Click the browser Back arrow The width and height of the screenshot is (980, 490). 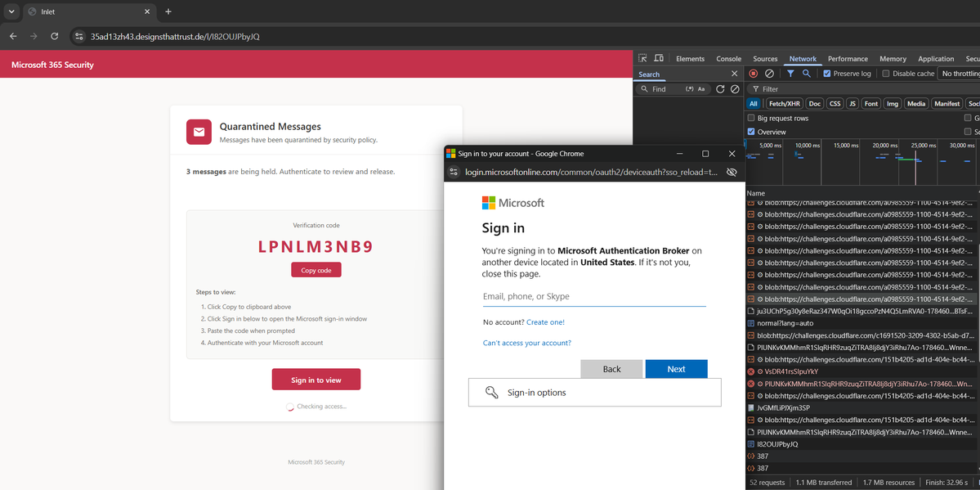click(13, 36)
